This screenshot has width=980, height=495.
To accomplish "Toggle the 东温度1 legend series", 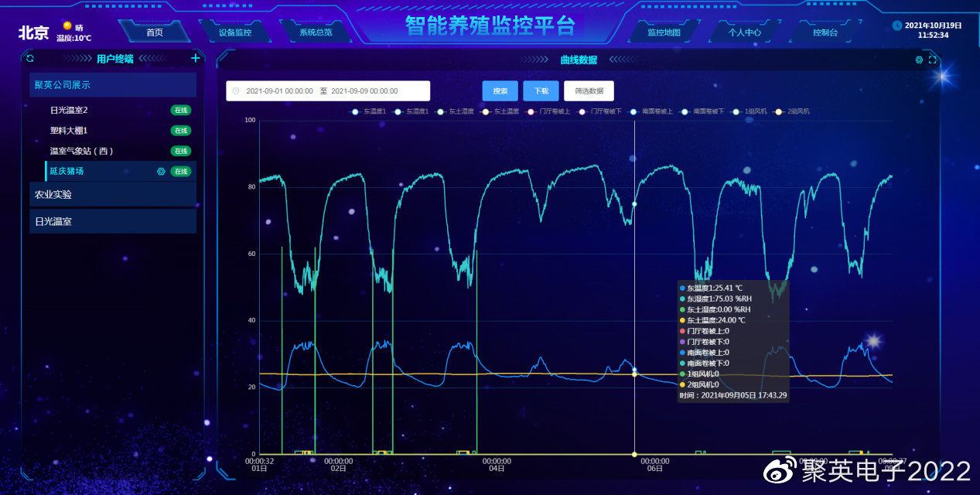I will [x=367, y=111].
